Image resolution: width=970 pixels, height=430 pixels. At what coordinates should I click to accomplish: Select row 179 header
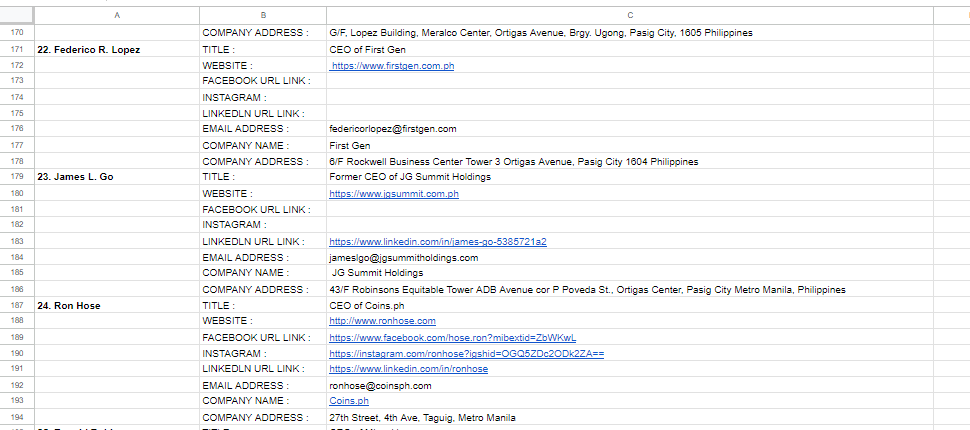pyautogui.click(x=17, y=176)
